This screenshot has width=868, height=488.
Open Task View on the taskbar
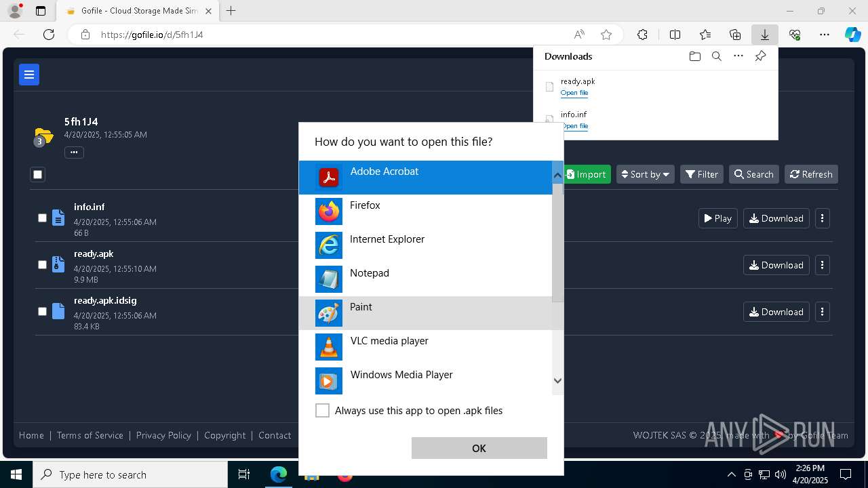coord(244,474)
